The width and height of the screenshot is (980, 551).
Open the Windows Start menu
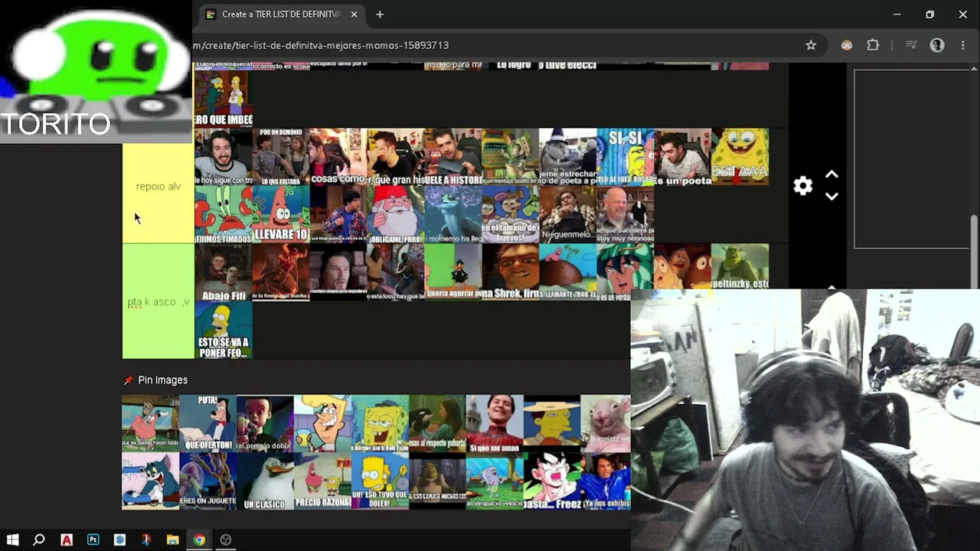[12, 540]
